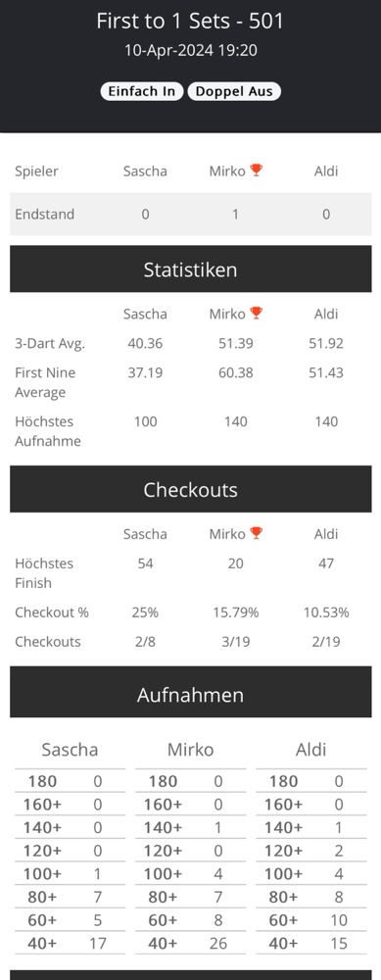Select the Doppel Aus badge
The height and width of the screenshot is (980, 381).
[x=234, y=91]
